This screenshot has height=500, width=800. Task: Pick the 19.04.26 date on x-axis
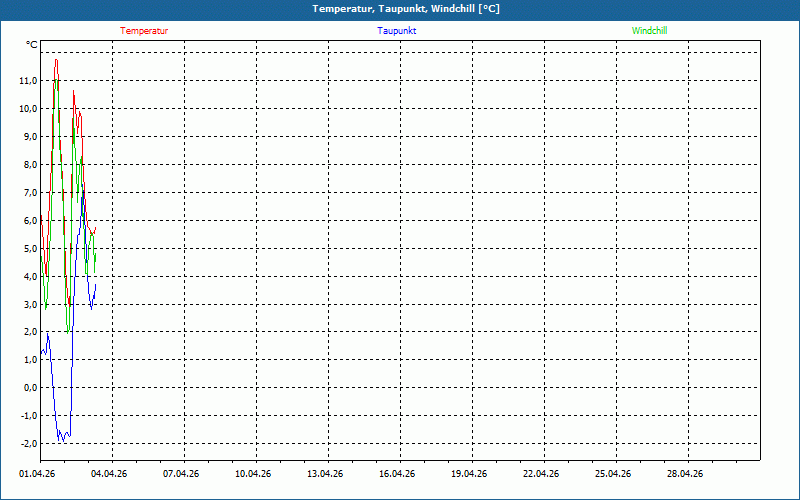(470, 474)
